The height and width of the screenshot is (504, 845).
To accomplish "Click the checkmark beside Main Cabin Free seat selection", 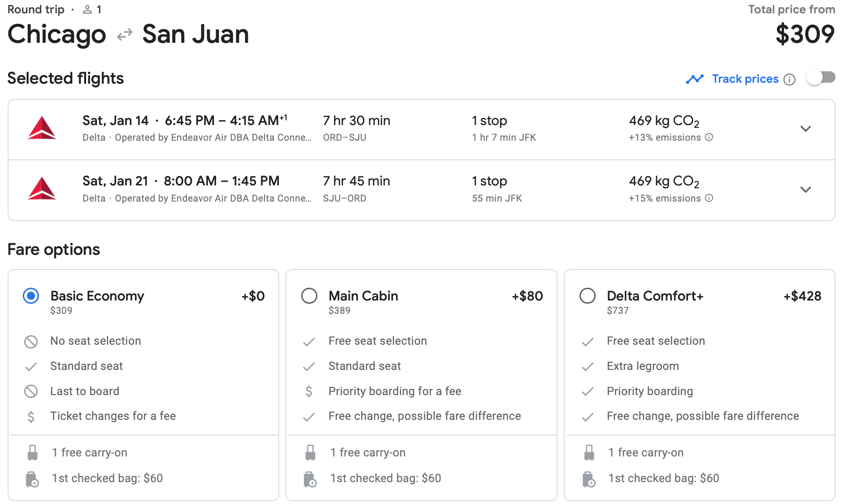I will (309, 341).
